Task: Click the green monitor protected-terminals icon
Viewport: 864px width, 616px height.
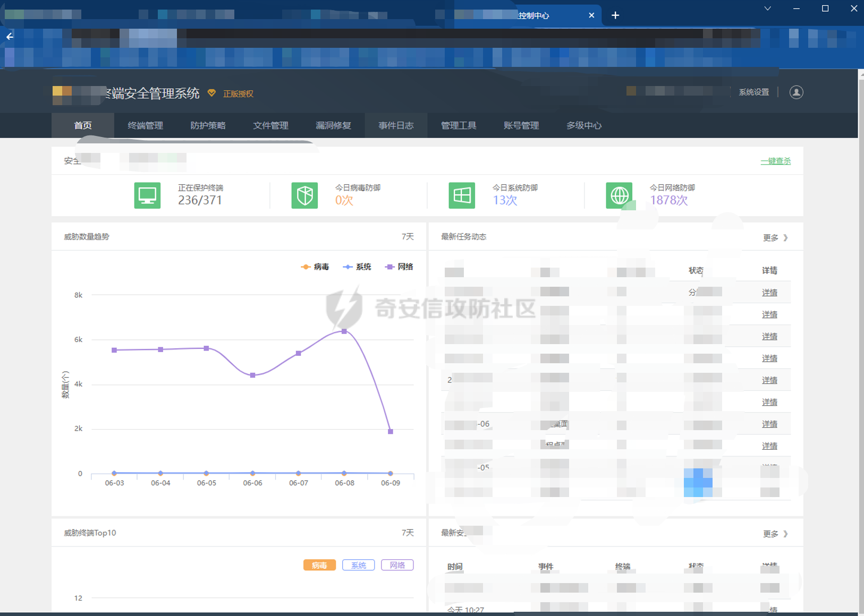Action: pyautogui.click(x=147, y=195)
